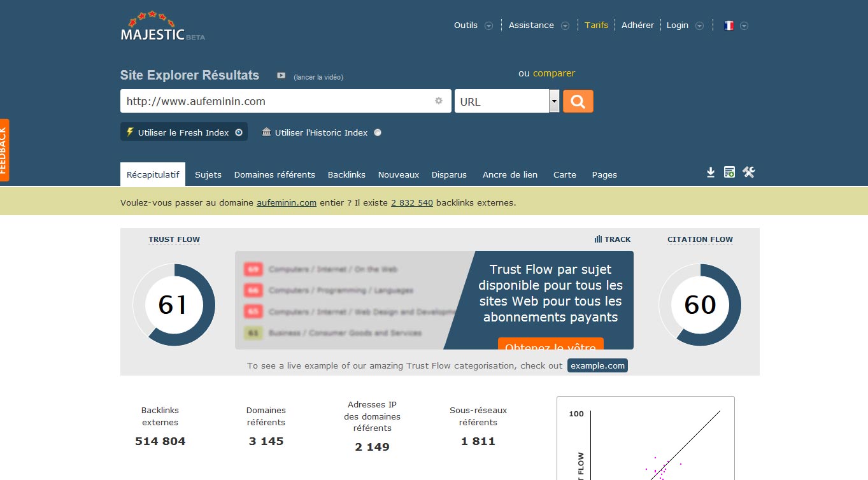This screenshot has width=868, height=480.
Task: Click the orange search magnifier button
Action: tap(578, 101)
